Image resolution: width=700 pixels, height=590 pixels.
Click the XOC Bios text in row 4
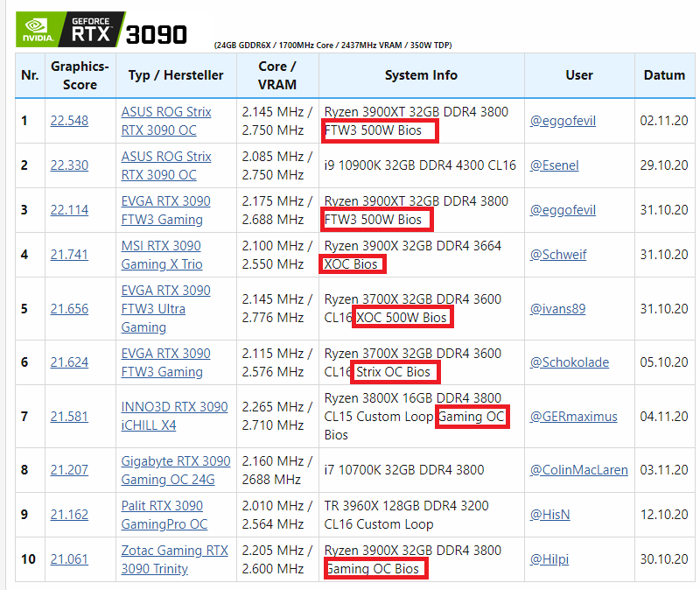[x=351, y=264]
